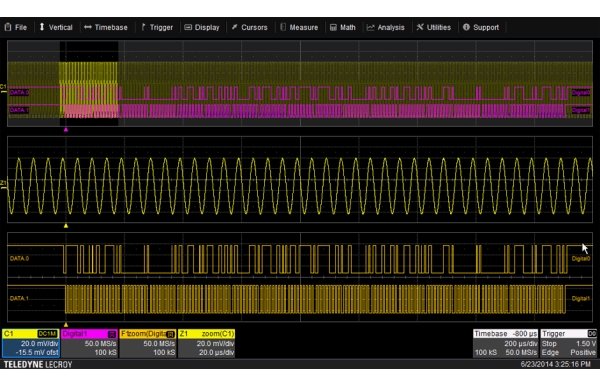Click the small icon in the Digital1 descriptor
This screenshot has width=600, height=390.
112,334
